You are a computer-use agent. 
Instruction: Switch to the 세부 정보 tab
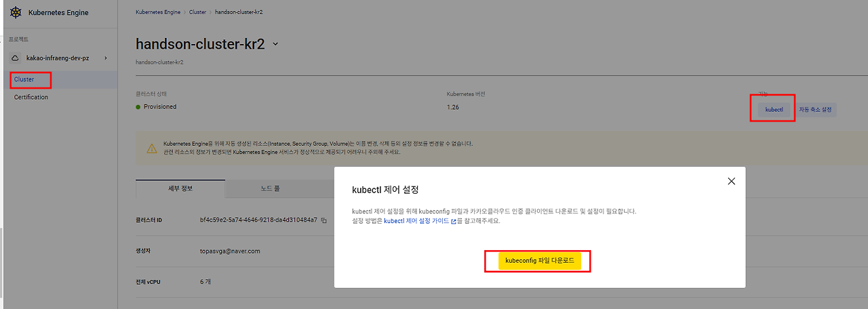click(x=180, y=188)
